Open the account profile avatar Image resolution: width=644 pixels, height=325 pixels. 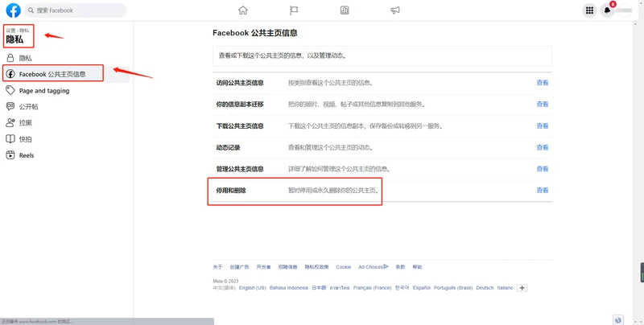pos(625,10)
